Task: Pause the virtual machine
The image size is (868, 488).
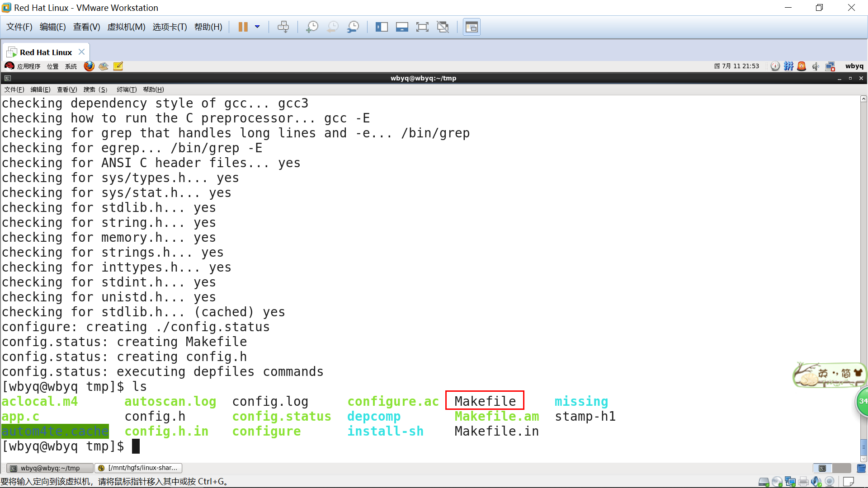Action: click(243, 27)
